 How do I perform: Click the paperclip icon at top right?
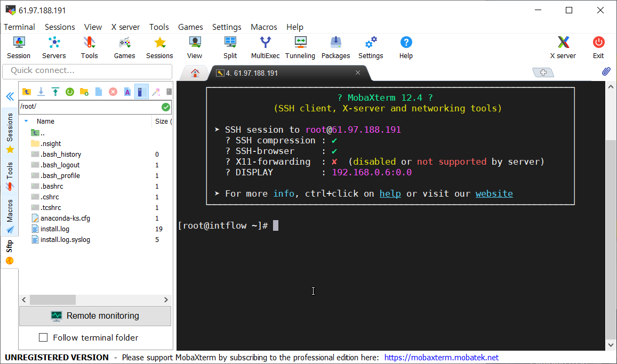point(606,71)
